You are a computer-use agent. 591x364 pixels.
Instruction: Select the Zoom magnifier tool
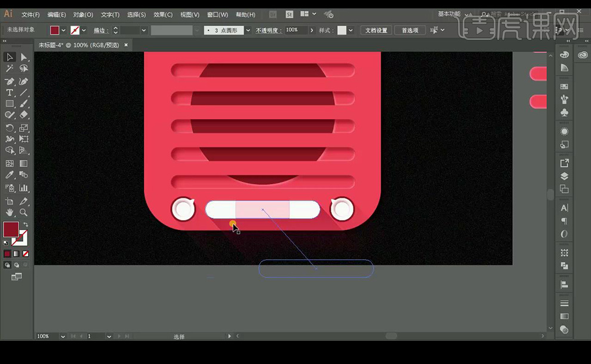(x=24, y=212)
